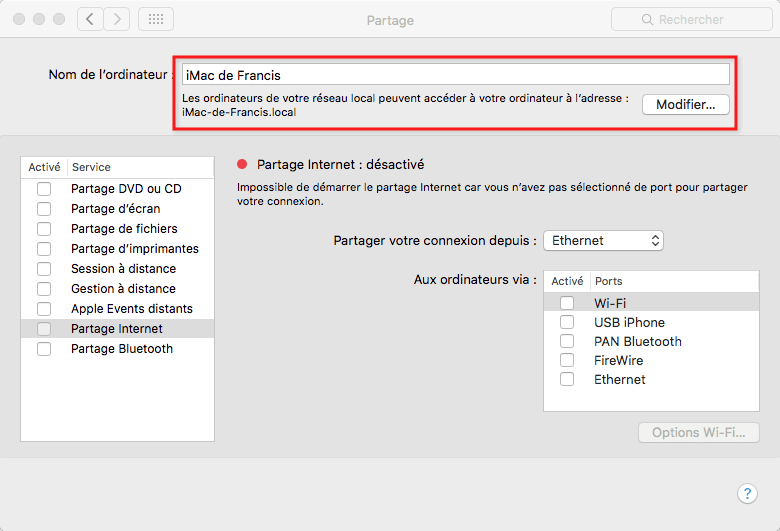Select Session à distance service row

click(x=117, y=269)
